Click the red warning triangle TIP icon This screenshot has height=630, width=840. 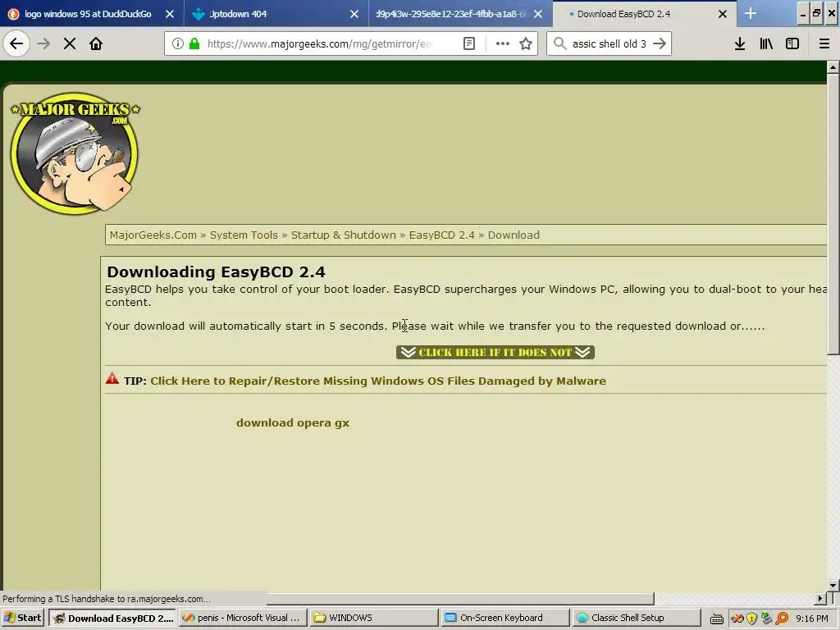112,378
